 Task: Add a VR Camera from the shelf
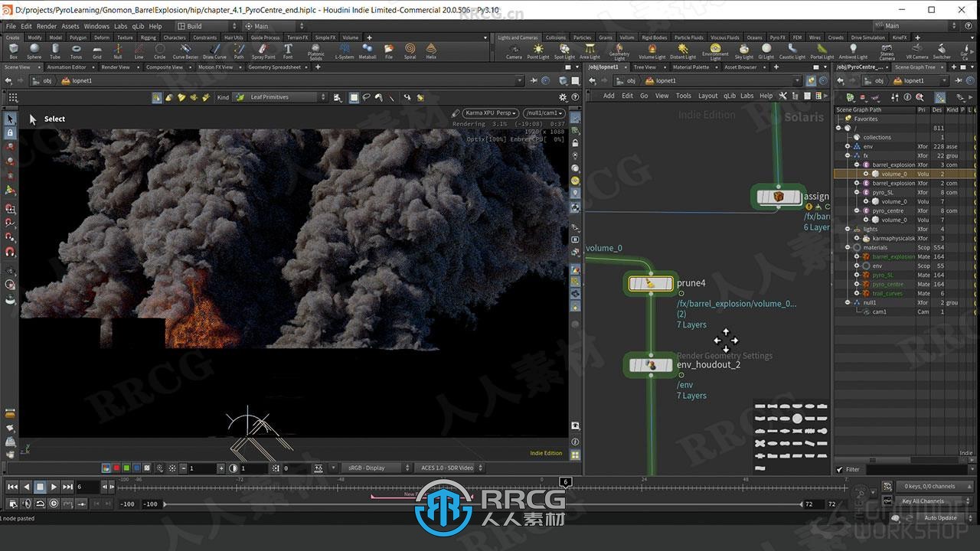coord(916,51)
